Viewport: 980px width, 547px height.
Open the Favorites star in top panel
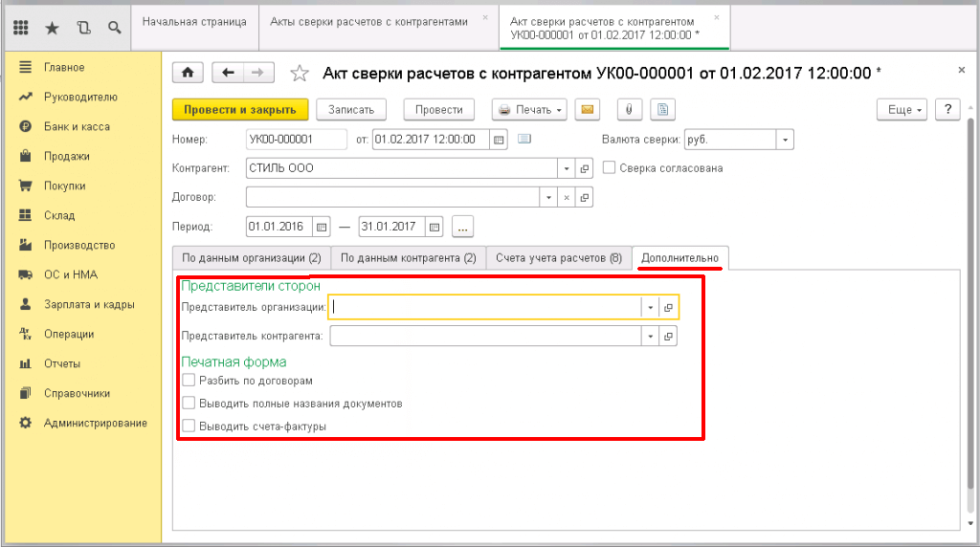pos(52,28)
